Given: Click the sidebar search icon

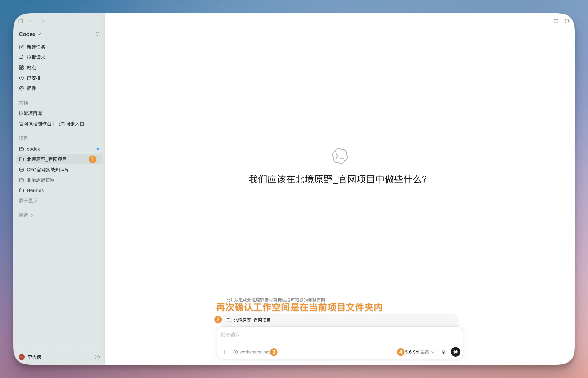Looking at the screenshot, I should click(98, 34).
